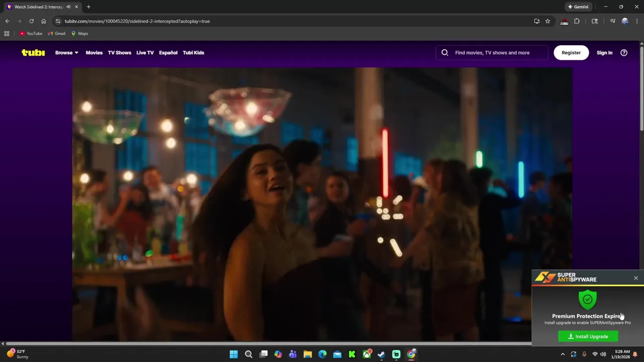Bookmark this page with the star icon
The width and height of the screenshot is (644, 362).
point(548,21)
